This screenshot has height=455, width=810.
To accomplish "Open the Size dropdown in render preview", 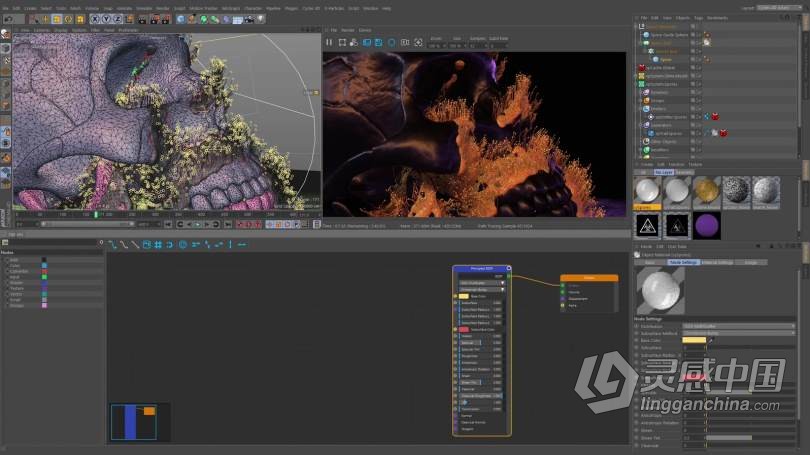I will pos(457,46).
